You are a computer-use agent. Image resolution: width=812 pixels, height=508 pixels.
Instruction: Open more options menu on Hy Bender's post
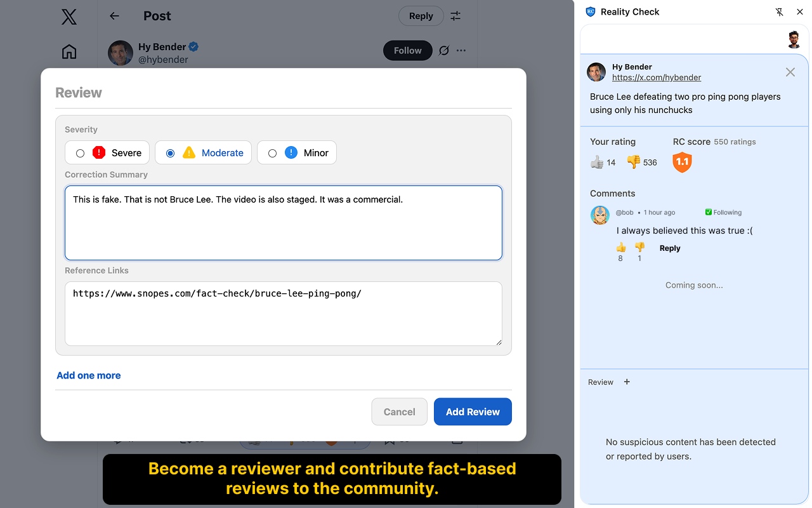click(x=461, y=50)
